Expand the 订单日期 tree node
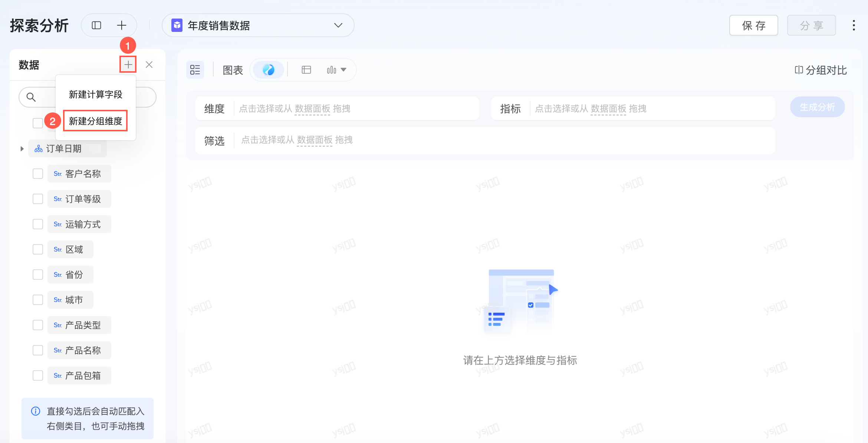Image resolution: width=868 pixels, height=443 pixels. [22, 149]
